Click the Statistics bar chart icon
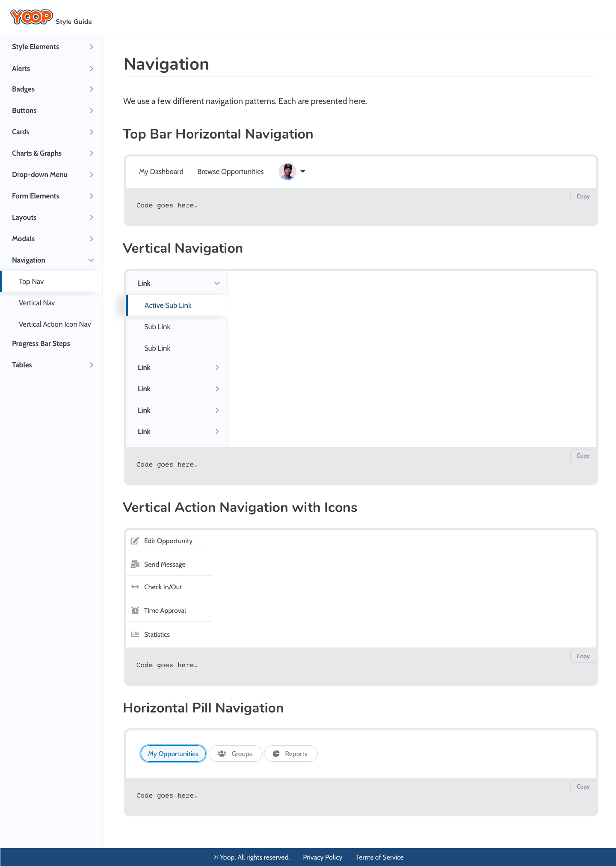616x866 pixels. 135,634
